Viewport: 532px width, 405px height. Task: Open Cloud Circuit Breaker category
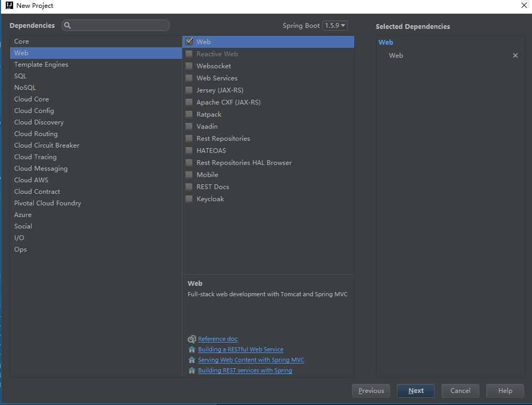[96, 145]
